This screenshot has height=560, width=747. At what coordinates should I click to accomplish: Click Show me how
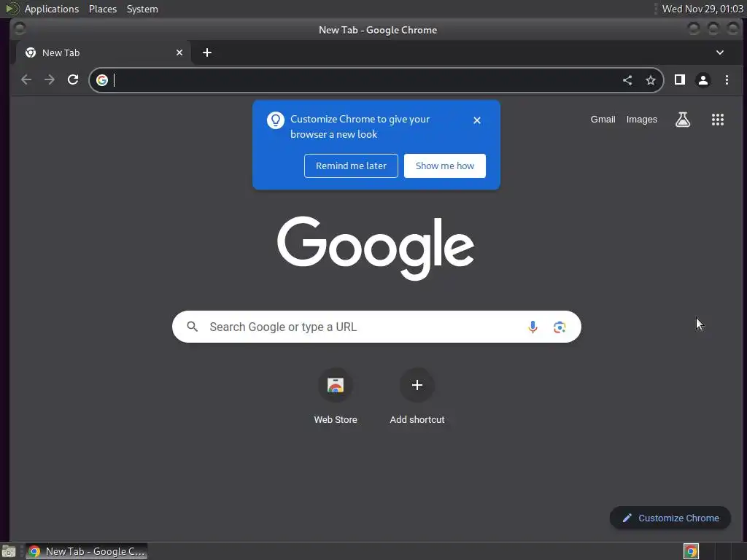(x=445, y=166)
